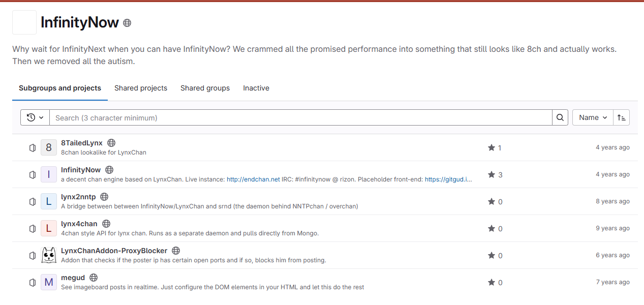
Task: Click '8 years ago' timestamp of lynx2nntp
Action: (612, 201)
